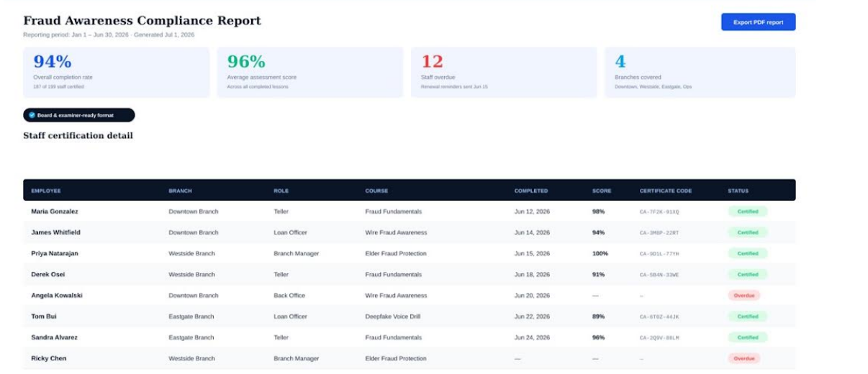
Task: Click the reporting period line under the title
Action: point(109,35)
